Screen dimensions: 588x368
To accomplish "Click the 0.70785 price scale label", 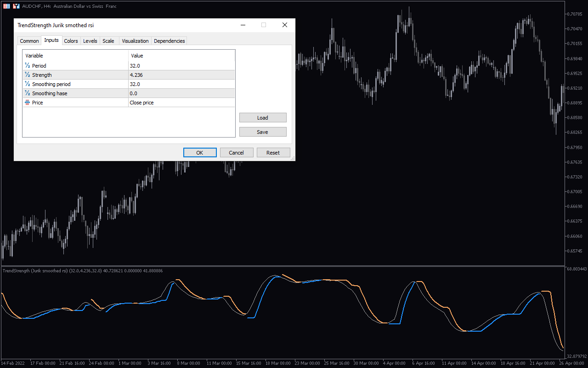I will point(576,14).
